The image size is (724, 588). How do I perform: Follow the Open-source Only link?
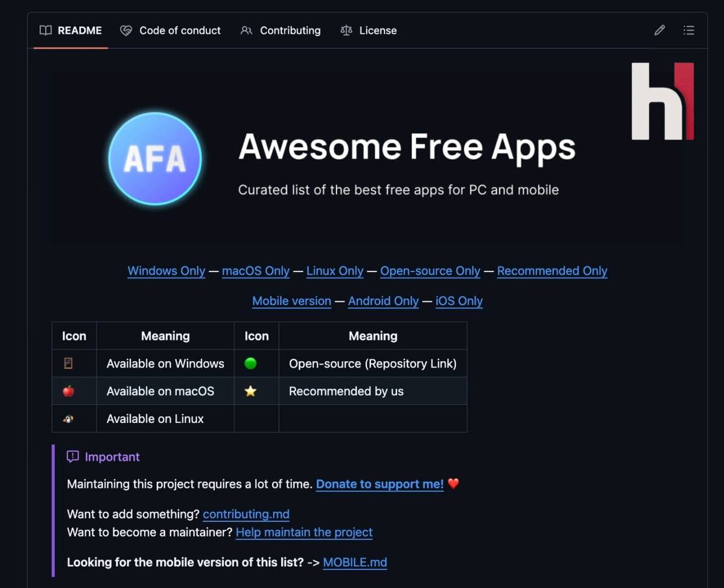[x=430, y=271]
